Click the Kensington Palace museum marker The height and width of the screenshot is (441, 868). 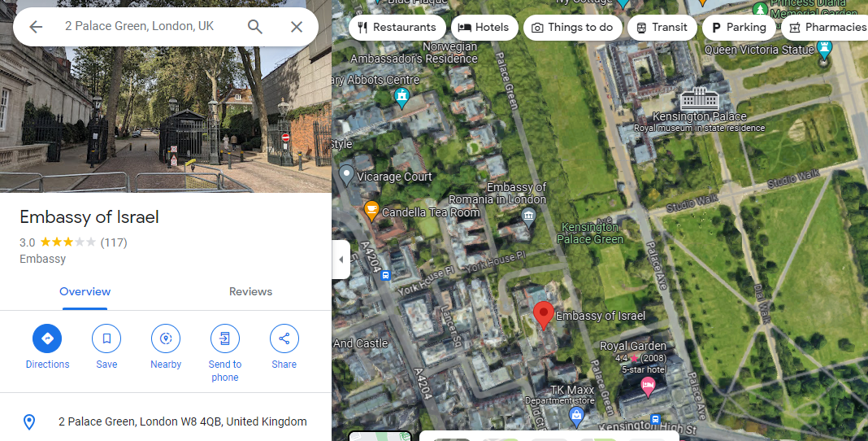699,98
